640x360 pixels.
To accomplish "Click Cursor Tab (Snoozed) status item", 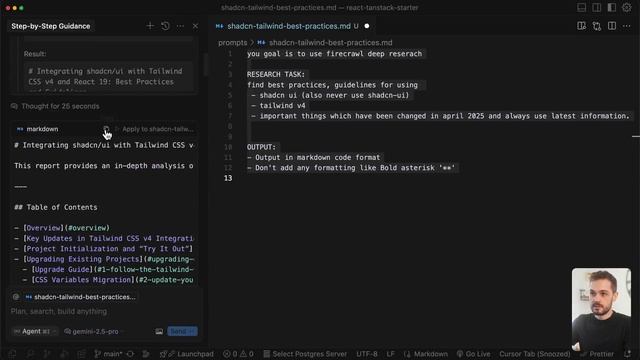I will [535, 354].
